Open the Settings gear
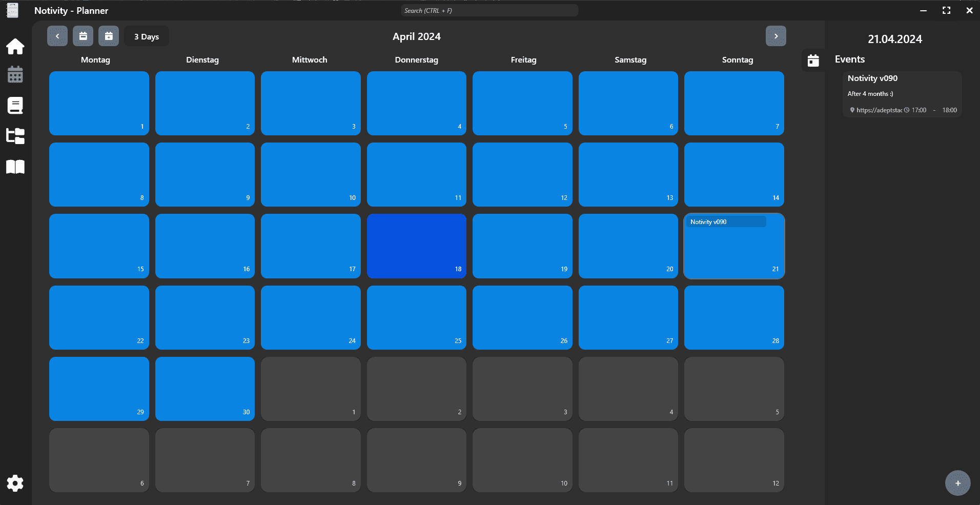 click(15, 482)
